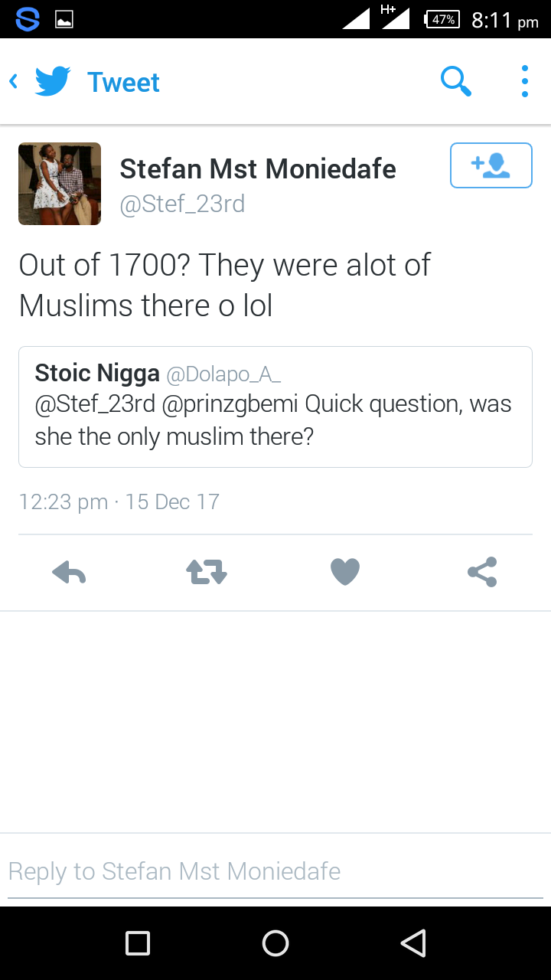Follow Stefan with the add-user button

click(x=491, y=165)
